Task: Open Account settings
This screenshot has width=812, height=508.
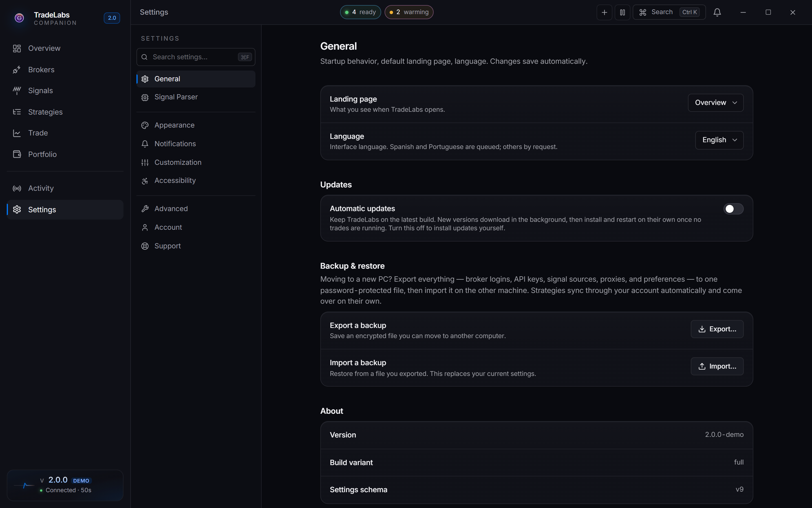Action: pos(196,227)
